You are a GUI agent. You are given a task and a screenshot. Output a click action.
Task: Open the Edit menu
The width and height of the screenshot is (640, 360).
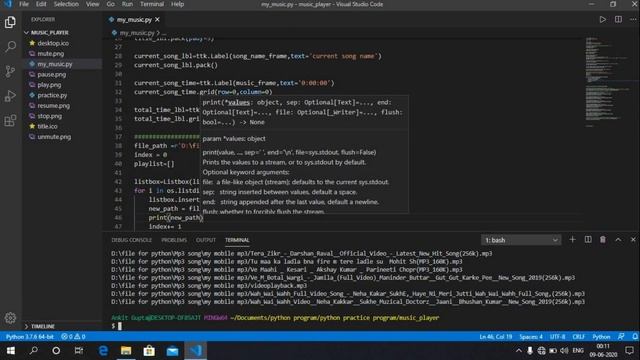41,4
